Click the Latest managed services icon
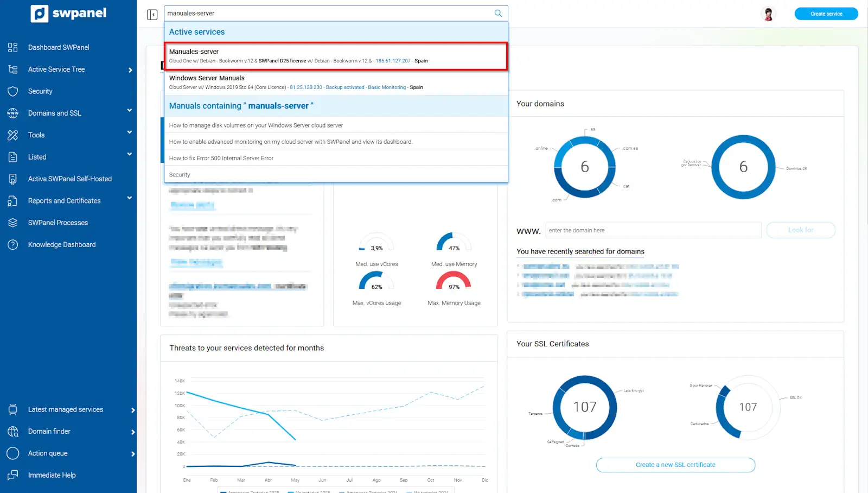Viewport: 868px width, 493px height. tap(13, 409)
